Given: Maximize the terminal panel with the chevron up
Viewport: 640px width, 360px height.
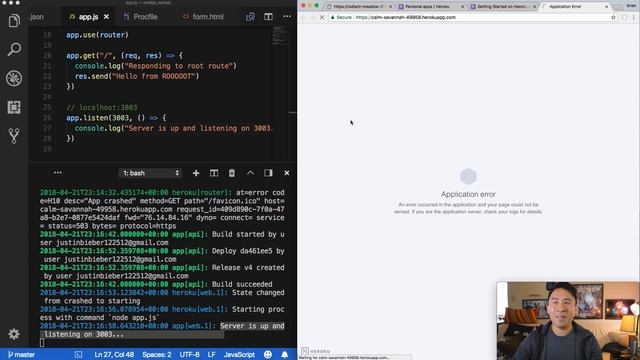Looking at the screenshot, I should [250, 173].
